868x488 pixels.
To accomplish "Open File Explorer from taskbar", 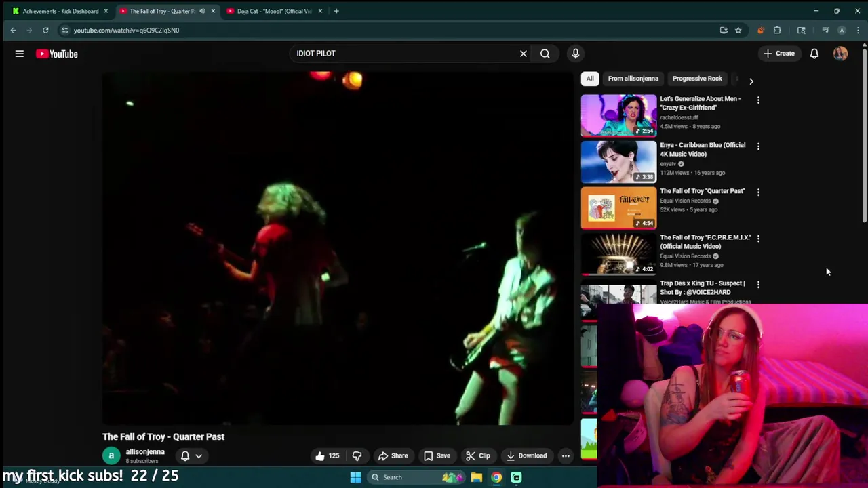I will pos(477,477).
